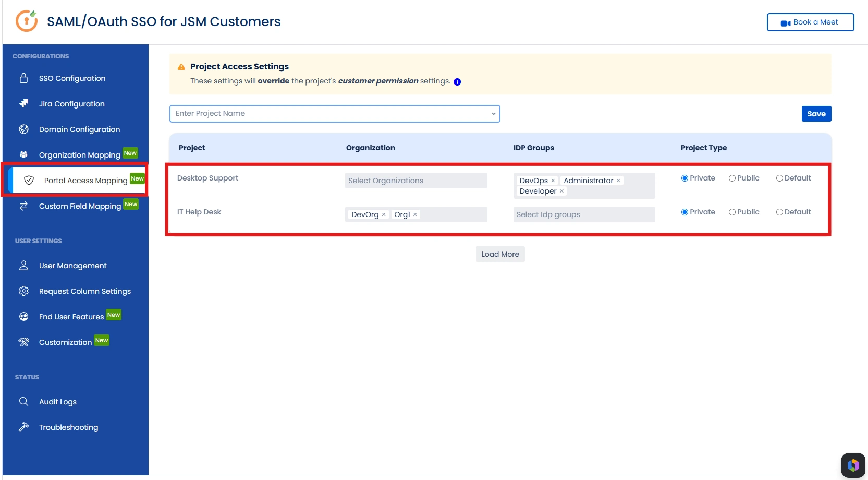Remove the DevOrg organization tag
The image size is (868, 480).
point(384,214)
